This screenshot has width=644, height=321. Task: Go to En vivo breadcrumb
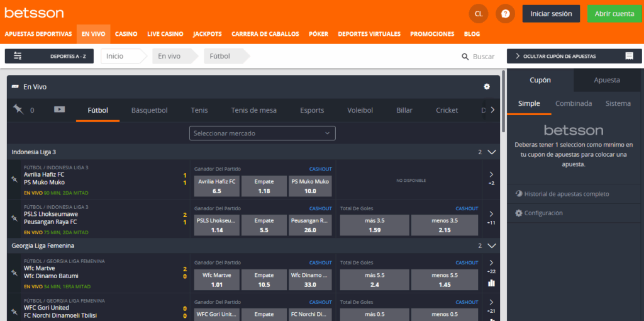pyautogui.click(x=175, y=56)
